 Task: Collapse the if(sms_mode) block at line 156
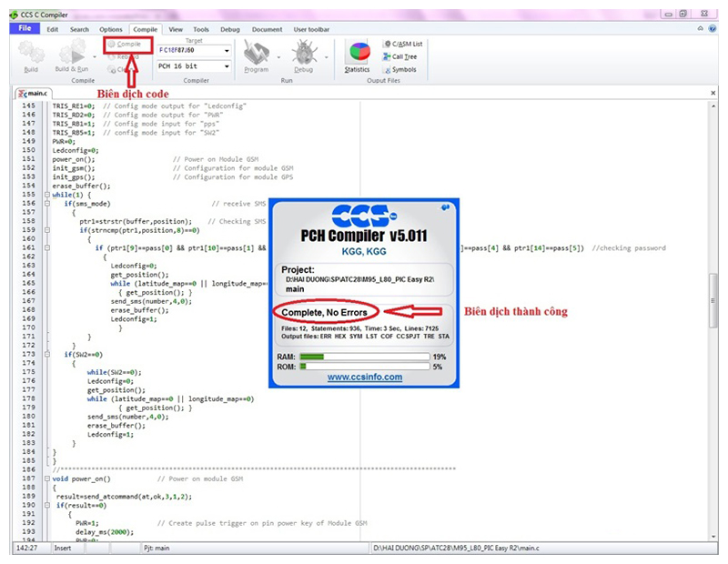click(47, 204)
